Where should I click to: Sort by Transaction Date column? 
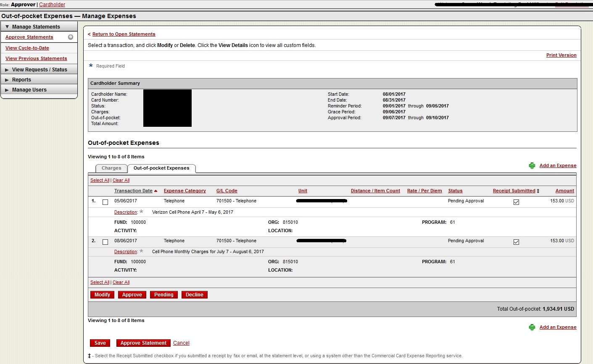[133, 191]
